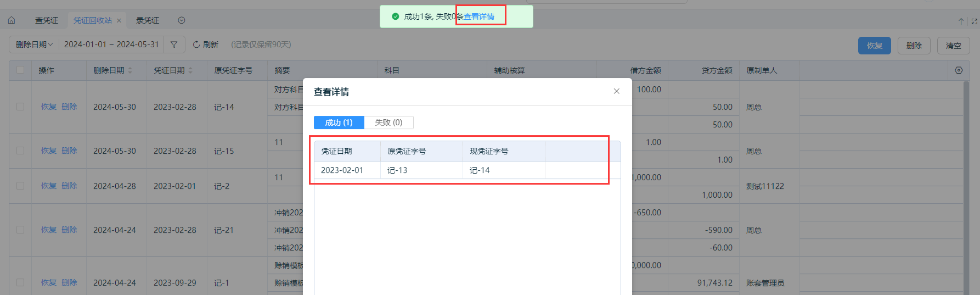Click the filter funnel icon
The width and height of the screenshot is (980, 295).
click(x=174, y=44)
